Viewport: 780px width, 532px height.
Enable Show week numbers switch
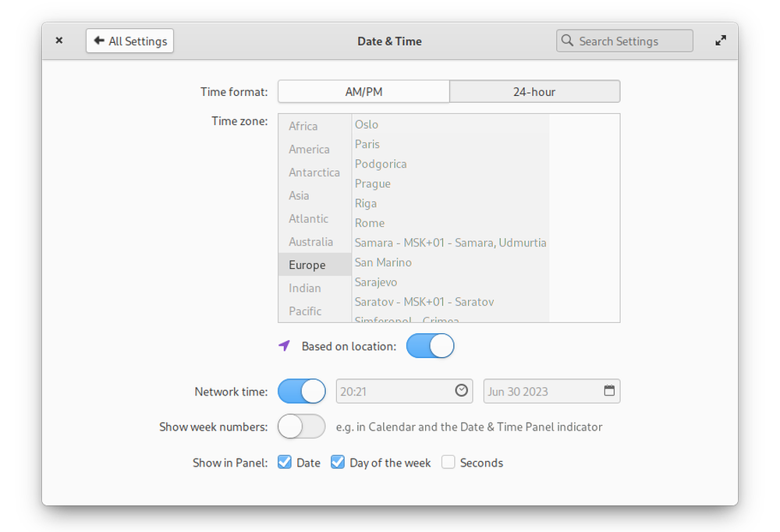tap(301, 427)
